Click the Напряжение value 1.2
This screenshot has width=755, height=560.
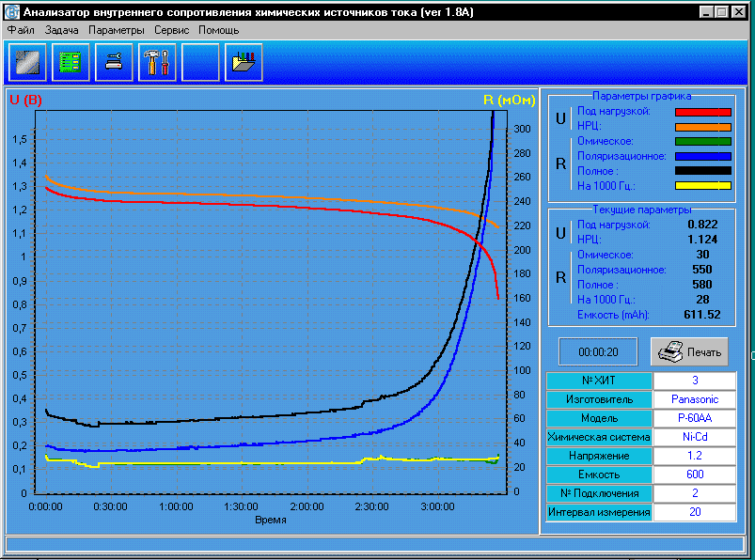694,456
